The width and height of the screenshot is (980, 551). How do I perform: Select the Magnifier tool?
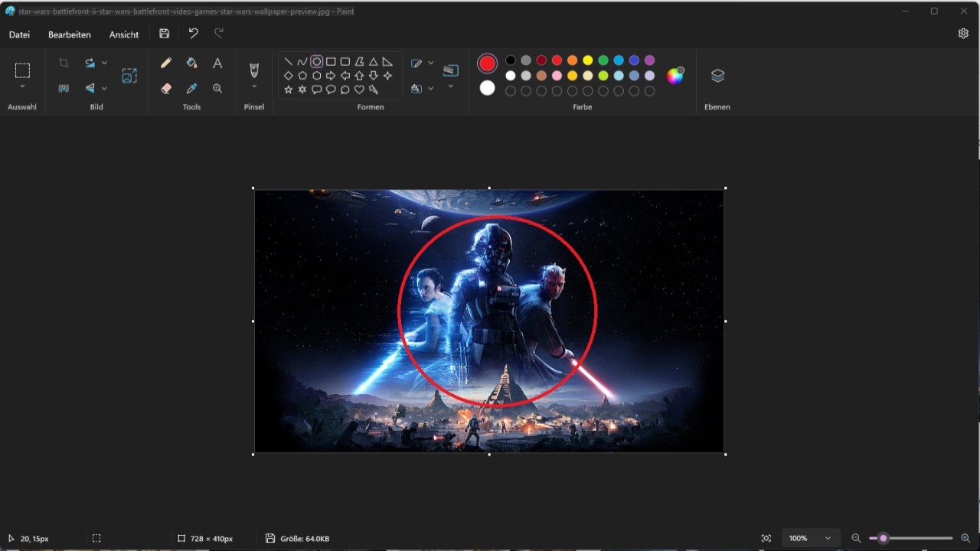(217, 88)
